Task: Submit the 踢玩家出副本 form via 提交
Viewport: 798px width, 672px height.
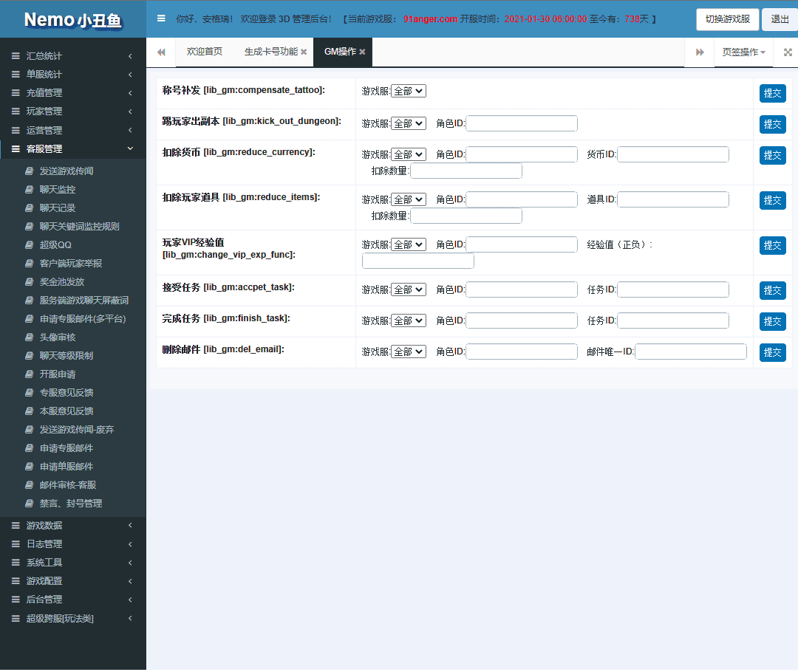Action: [772, 123]
